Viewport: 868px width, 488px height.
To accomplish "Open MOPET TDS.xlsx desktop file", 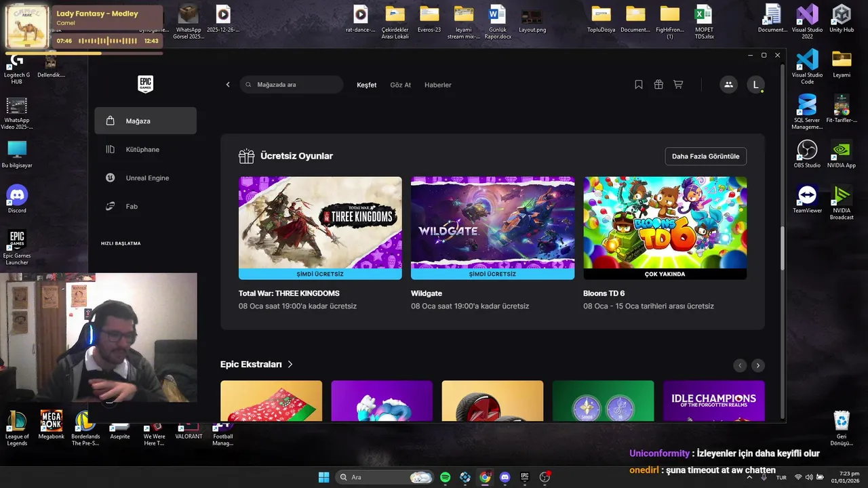I will point(704,22).
